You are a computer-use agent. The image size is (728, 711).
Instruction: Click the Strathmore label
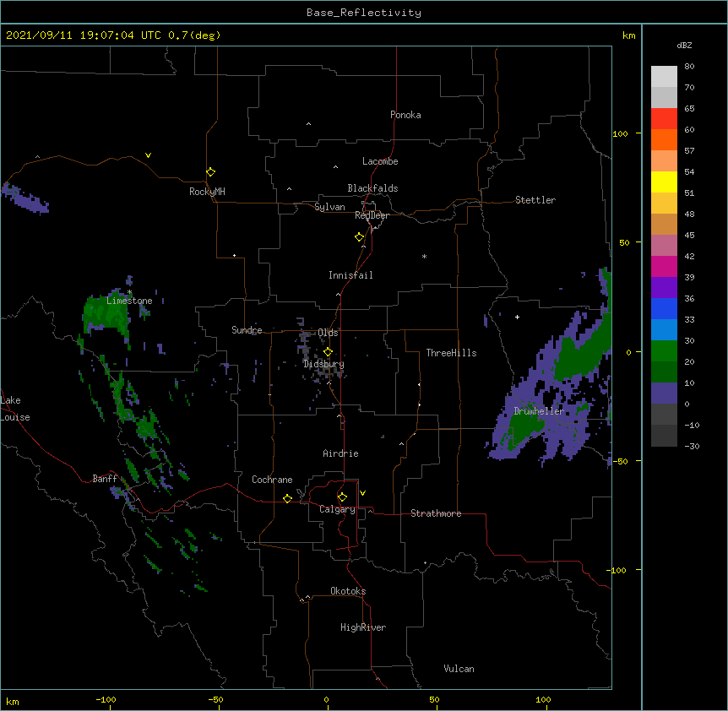[436, 513]
